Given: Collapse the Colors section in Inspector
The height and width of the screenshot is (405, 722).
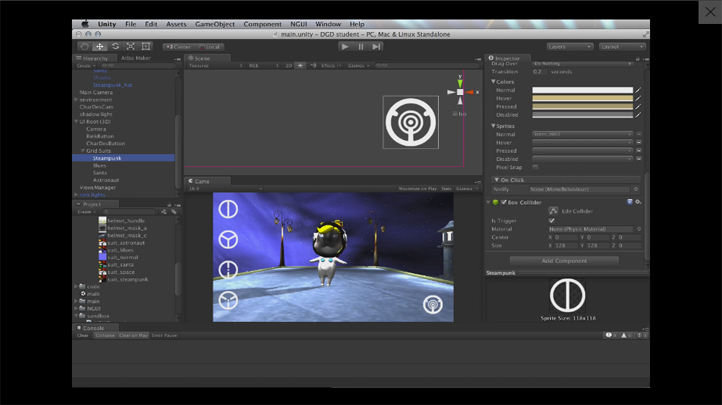Looking at the screenshot, I should pyautogui.click(x=493, y=81).
